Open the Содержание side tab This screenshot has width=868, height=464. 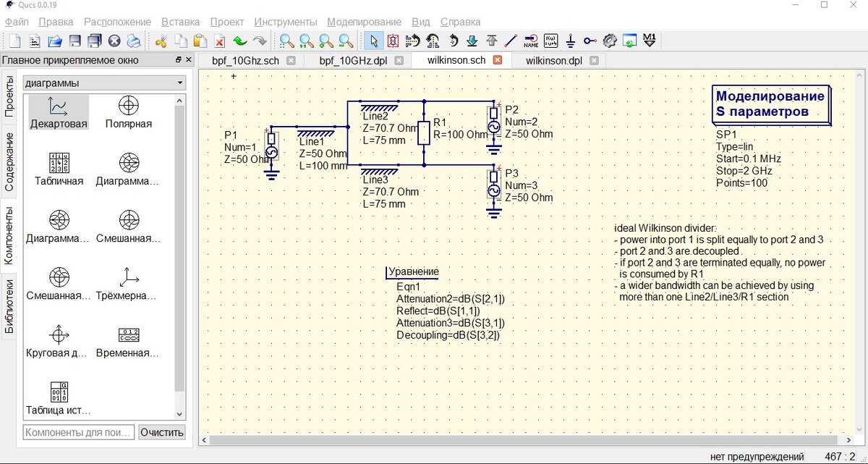pyautogui.click(x=9, y=161)
